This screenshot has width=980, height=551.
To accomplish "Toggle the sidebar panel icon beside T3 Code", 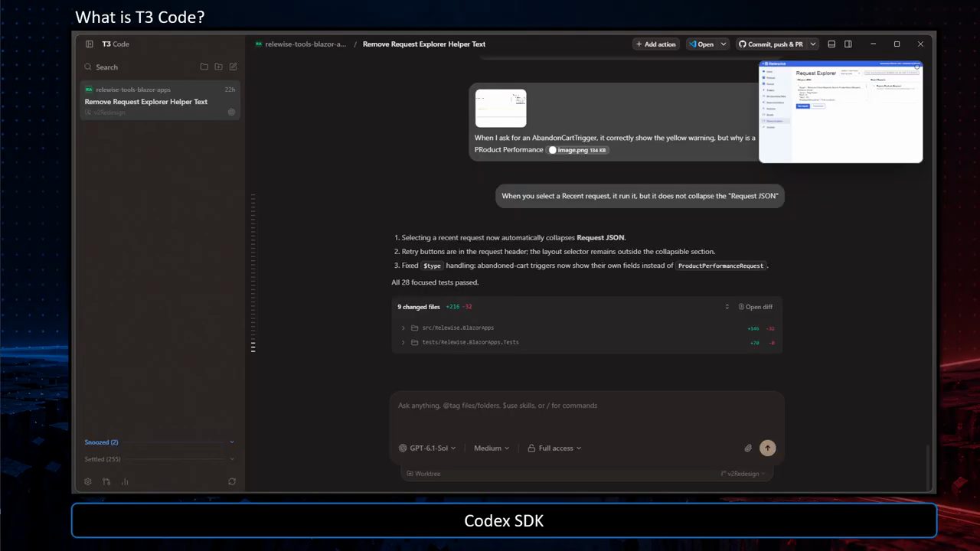I will pos(90,44).
